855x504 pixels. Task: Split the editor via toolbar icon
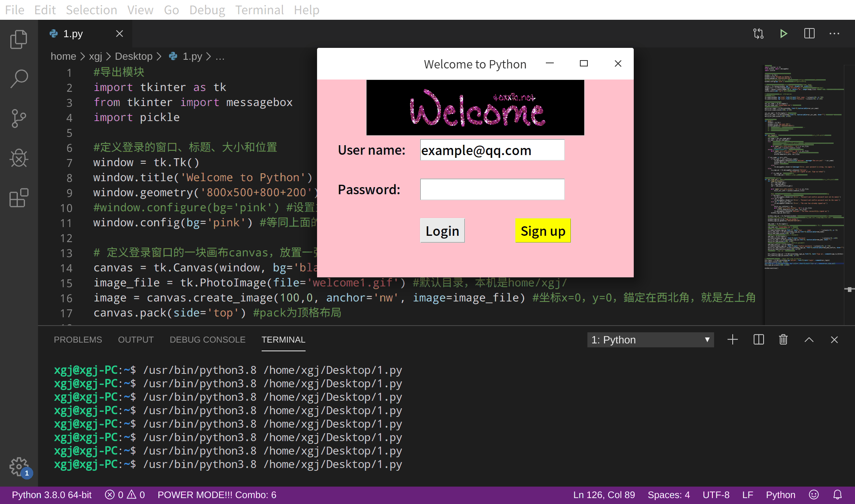pos(809,34)
